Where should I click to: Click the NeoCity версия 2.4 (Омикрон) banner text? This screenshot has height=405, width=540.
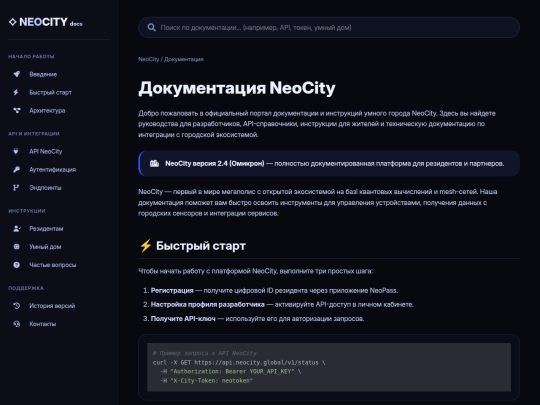tap(215, 164)
